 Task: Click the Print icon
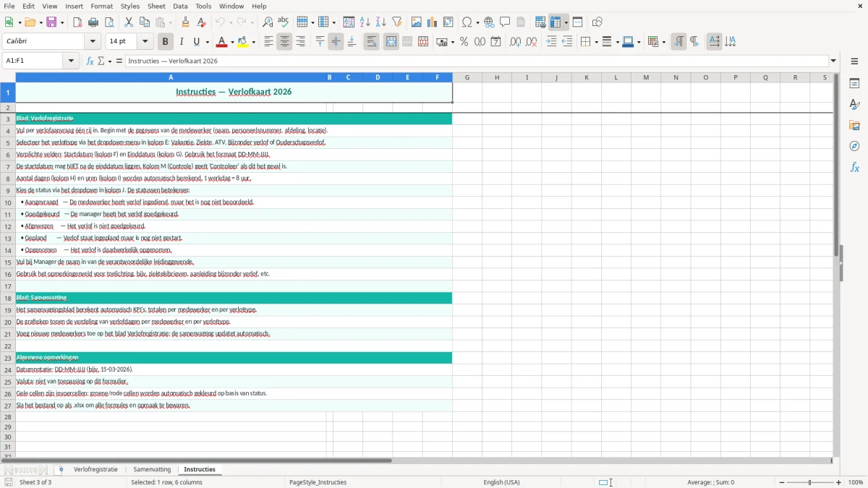(x=93, y=22)
